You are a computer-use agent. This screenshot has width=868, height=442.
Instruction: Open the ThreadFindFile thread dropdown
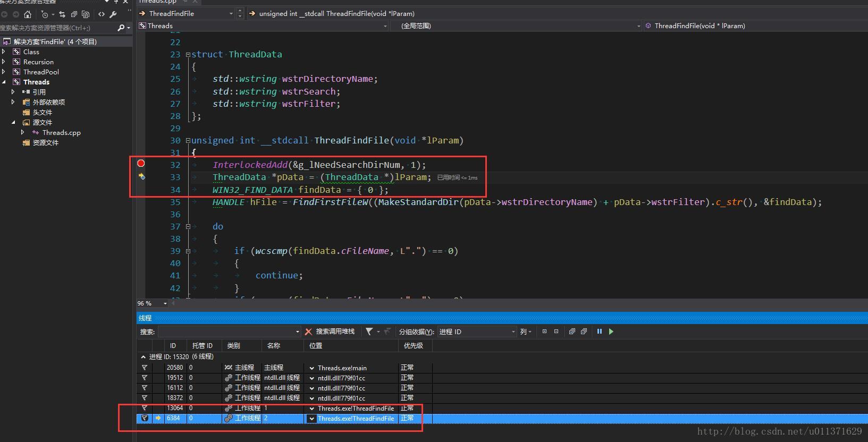[231, 13]
